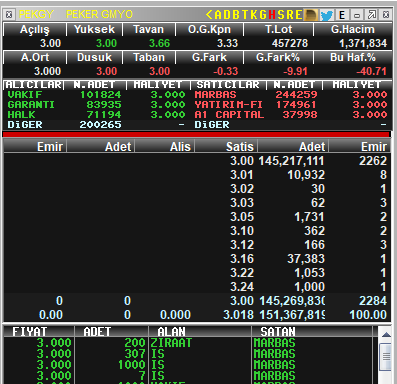The image size is (397, 384).
Task: Select the 3.00 ask price row
Action: [x=197, y=161]
